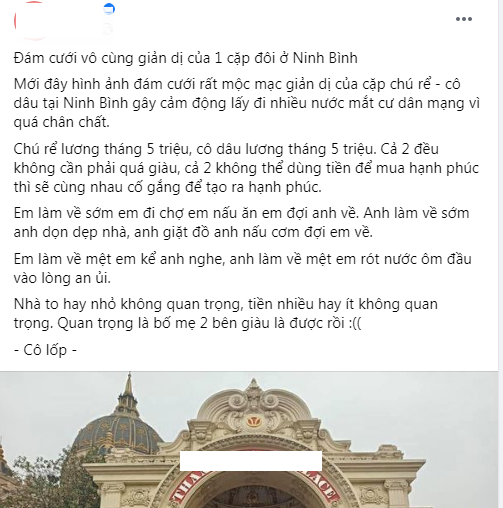Open the redacted red-ringed profile avatar
Screen dimensions: 503x508
click(x=29, y=21)
